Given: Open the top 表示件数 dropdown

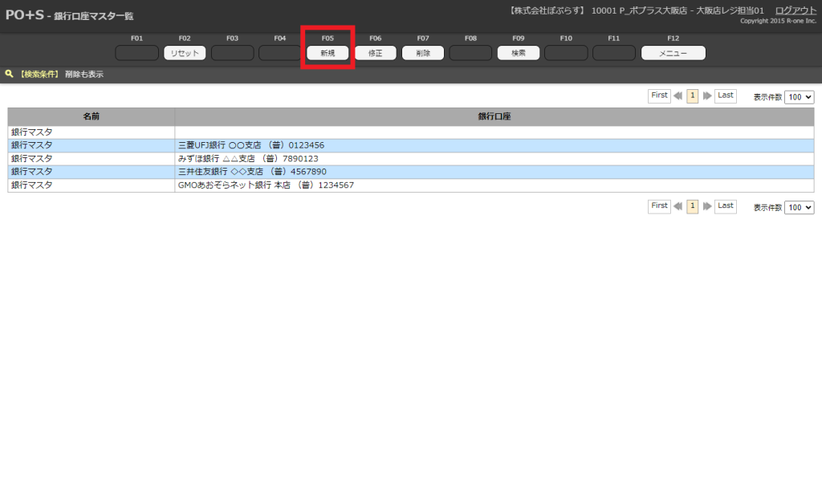Looking at the screenshot, I should coord(799,96).
